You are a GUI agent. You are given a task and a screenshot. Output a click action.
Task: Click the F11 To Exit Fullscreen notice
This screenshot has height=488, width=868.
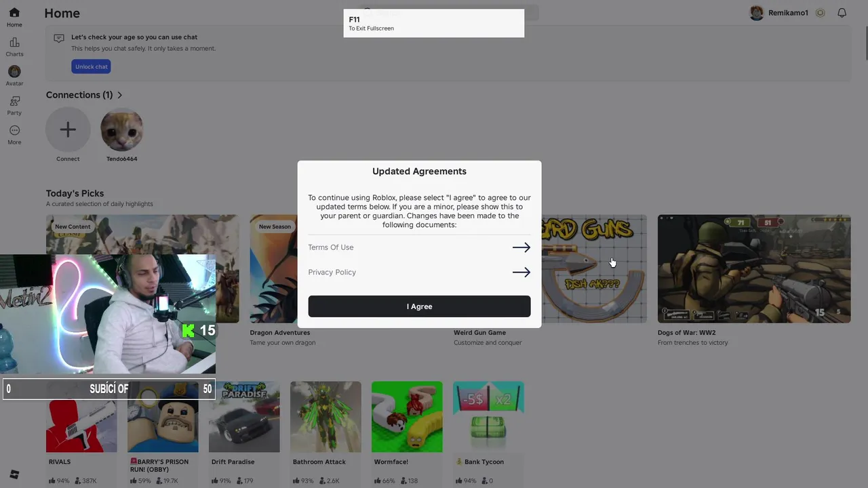tap(434, 23)
